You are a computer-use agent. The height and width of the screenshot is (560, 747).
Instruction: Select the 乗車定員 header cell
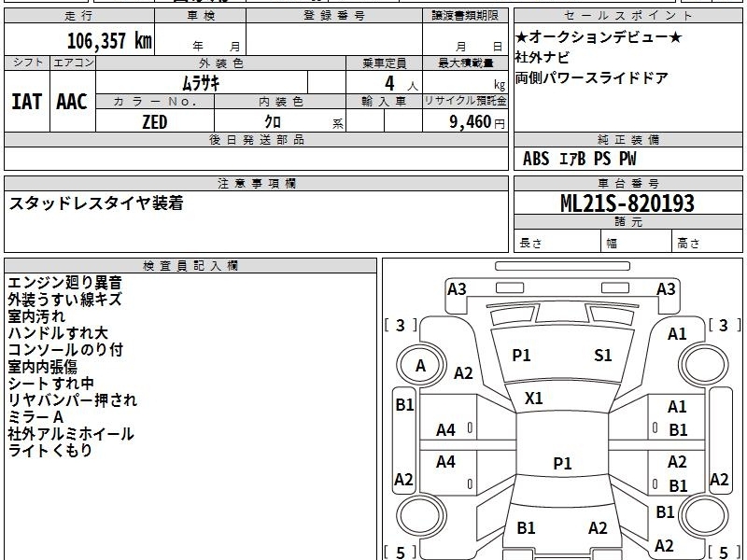pos(384,63)
